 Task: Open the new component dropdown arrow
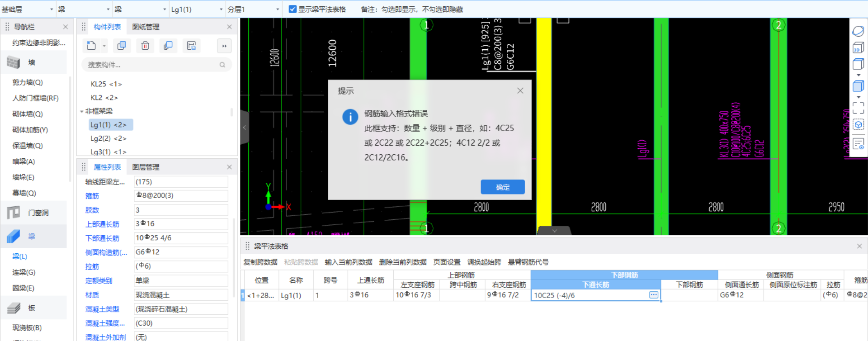[104, 46]
